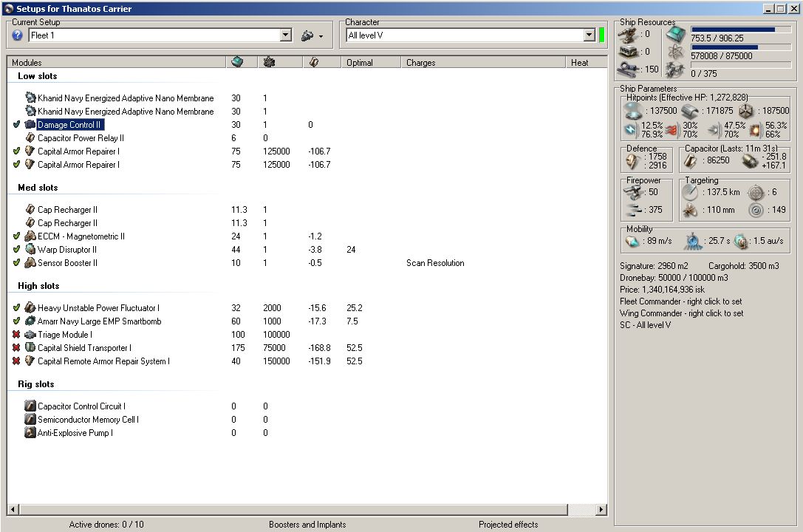Click the Sensor Booster II module icon
This screenshot has width=803, height=532.
coord(30,262)
